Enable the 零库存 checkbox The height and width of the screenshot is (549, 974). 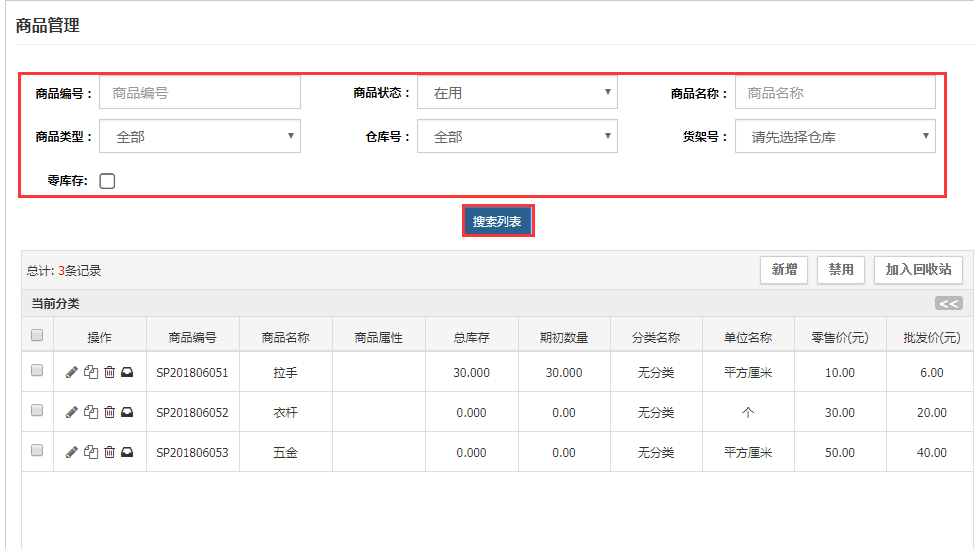(x=108, y=181)
